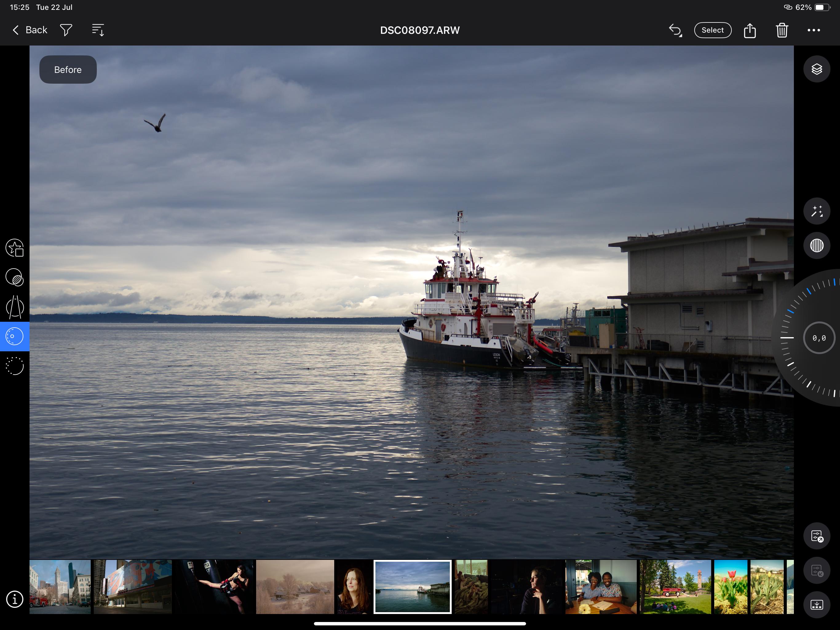Open the sleeping figure on couch thumbnail

(471, 587)
